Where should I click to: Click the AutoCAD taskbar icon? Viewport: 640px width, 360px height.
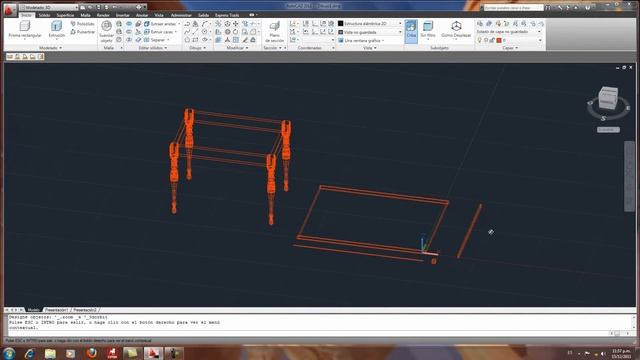pyautogui.click(x=153, y=353)
